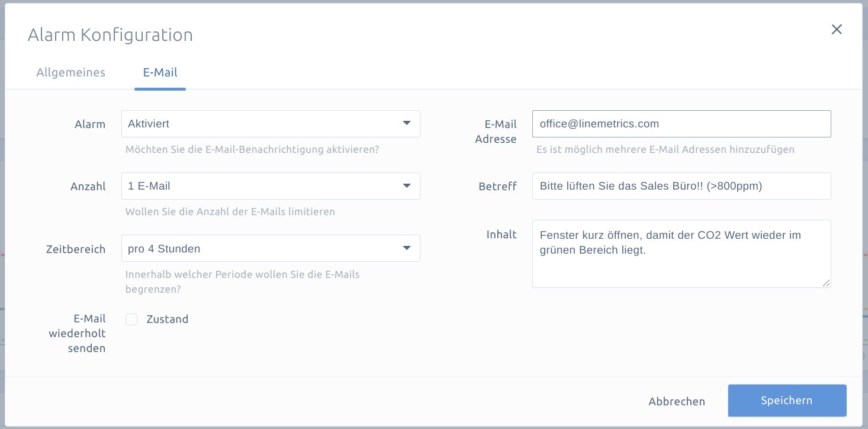This screenshot has height=429, width=868.
Task: Select the E-Mail tab
Action: coord(160,72)
